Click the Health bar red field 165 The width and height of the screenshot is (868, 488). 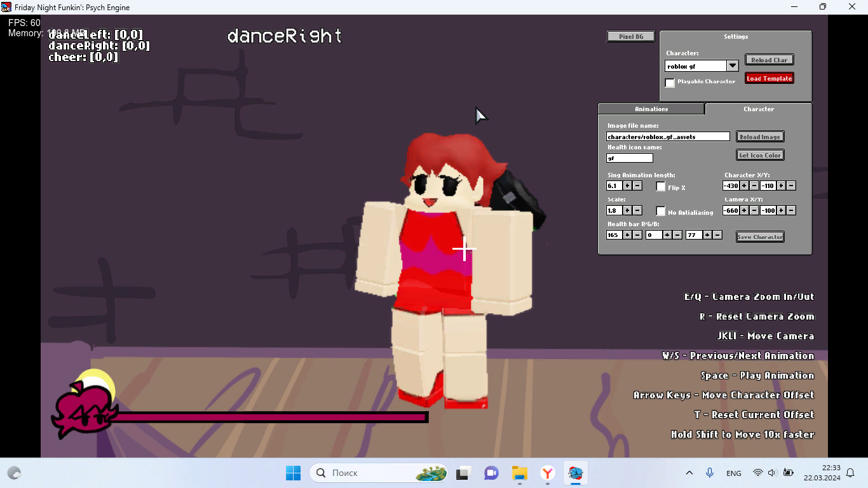click(614, 234)
